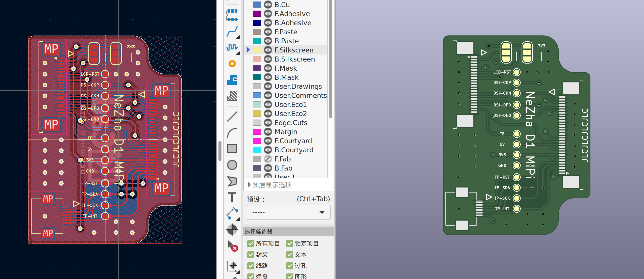This screenshot has width=644, height=279.
Task: Open F.Silkscreen color swatch
Action: tap(257, 50)
